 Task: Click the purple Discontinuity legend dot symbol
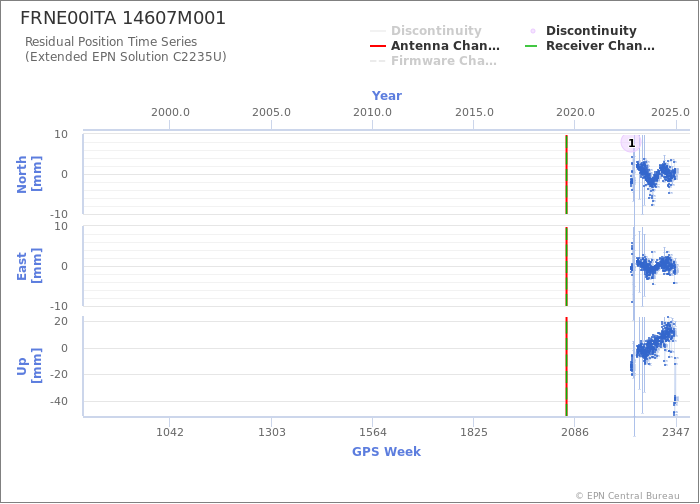533,31
